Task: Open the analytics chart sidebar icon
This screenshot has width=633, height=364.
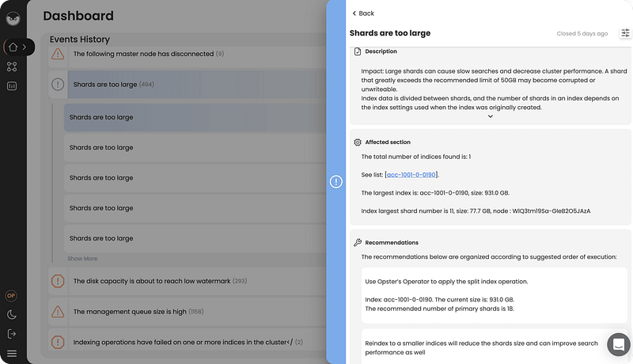Action: tap(12, 86)
